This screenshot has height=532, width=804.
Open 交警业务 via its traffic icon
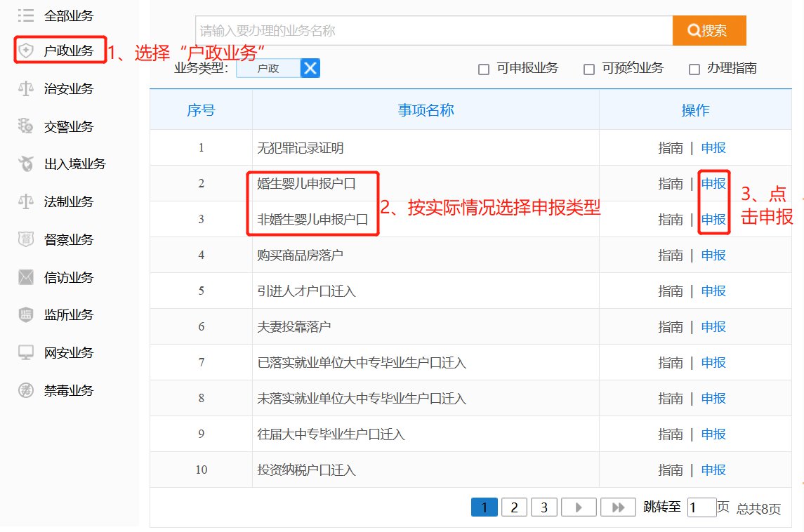[26, 126]
